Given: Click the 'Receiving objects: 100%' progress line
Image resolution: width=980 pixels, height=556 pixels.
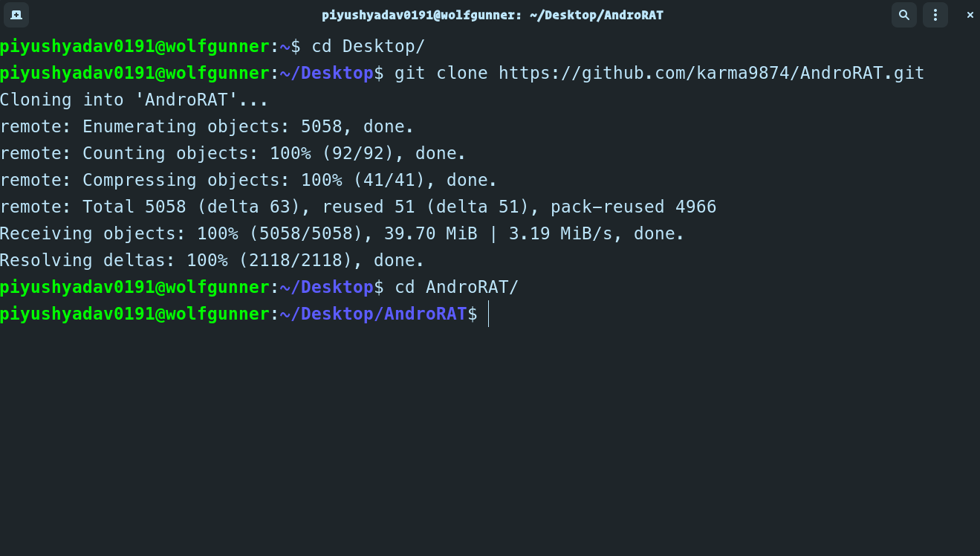Looking at the screenshot, I should coord(342,233).
